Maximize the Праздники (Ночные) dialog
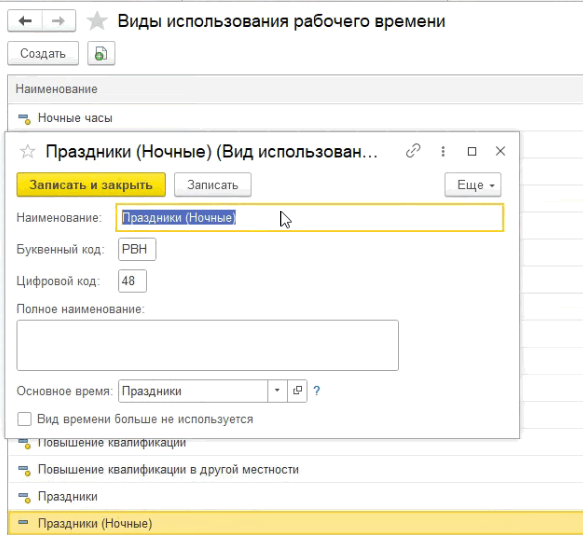 tap(472, 151)
